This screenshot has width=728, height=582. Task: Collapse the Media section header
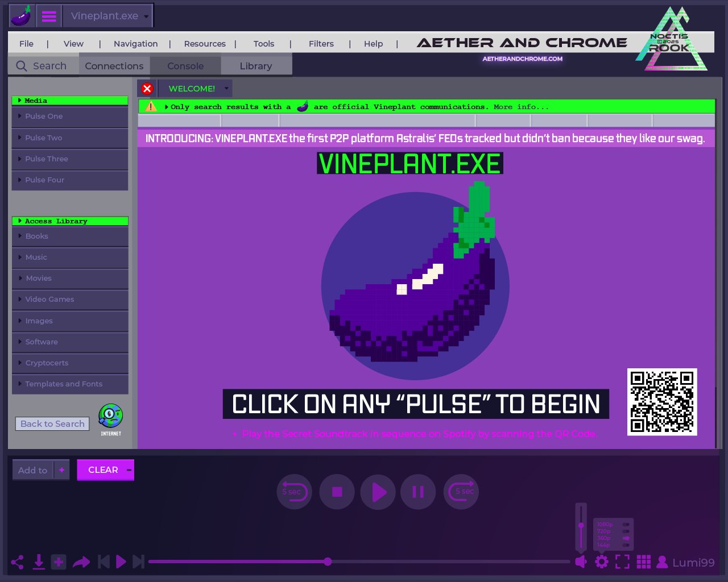(x=70, y=101)
